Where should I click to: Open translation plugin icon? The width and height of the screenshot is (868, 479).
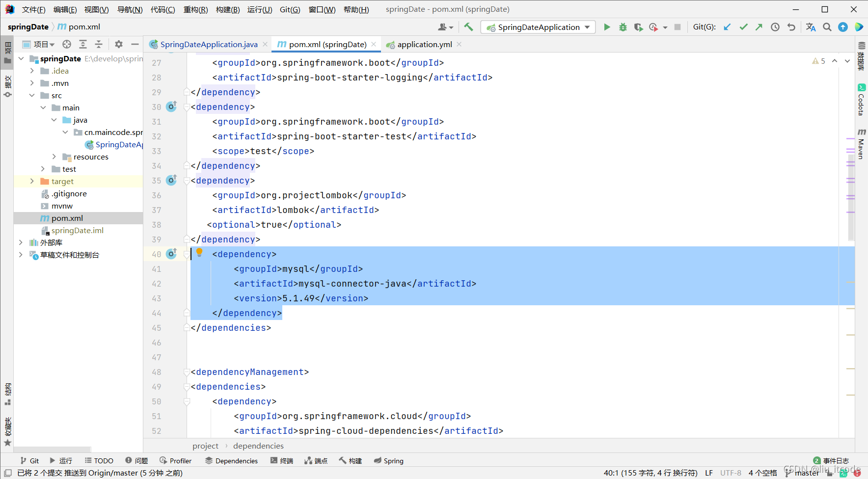point(811,27)
